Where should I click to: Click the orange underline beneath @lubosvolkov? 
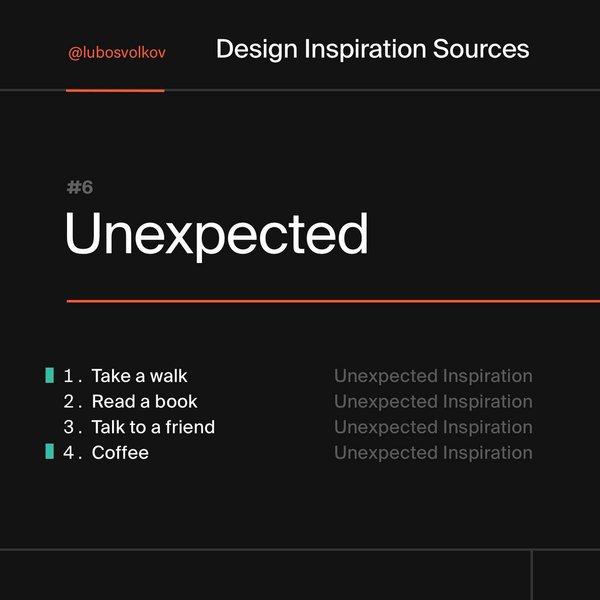tap(115, 91)
